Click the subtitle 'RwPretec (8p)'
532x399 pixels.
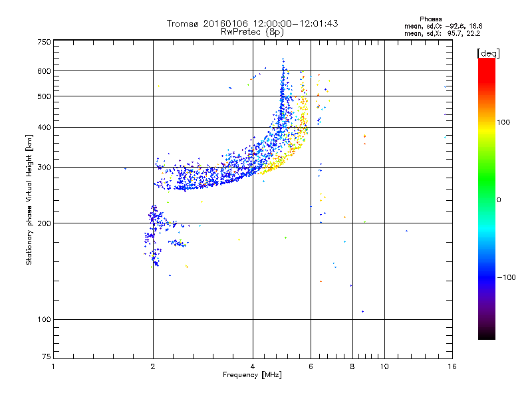point(252,32)
